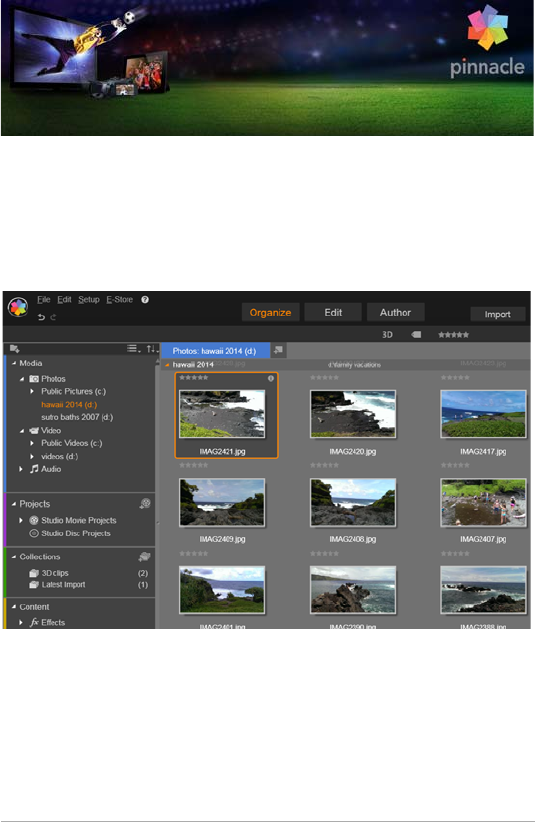
Task: Click the Video camcorder icon
Action: 34,430
